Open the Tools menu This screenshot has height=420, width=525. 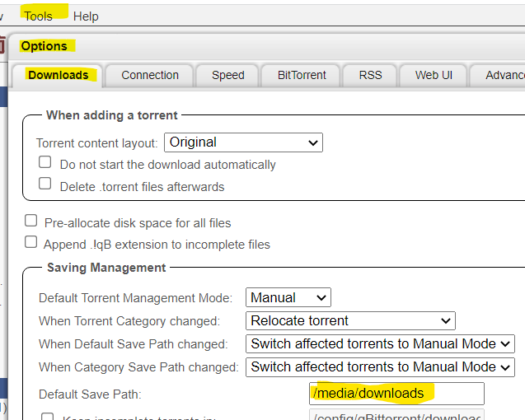point(38,16)
